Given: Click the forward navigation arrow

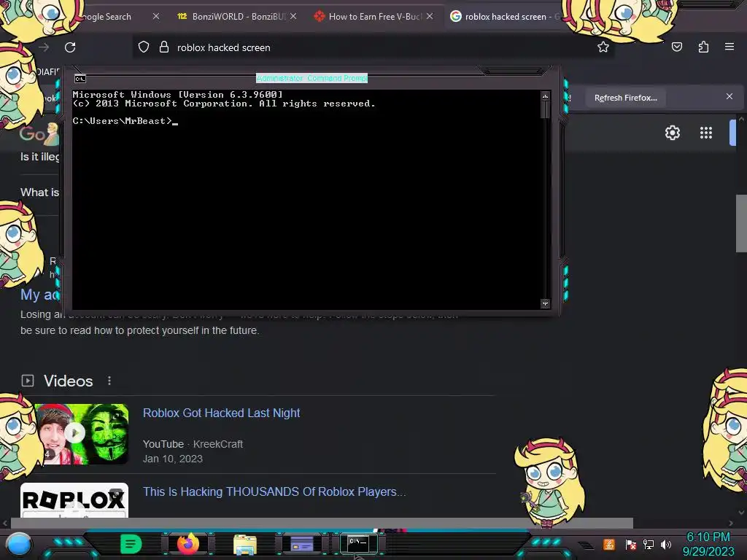Looking at the screenshot, I should [44, 47].
